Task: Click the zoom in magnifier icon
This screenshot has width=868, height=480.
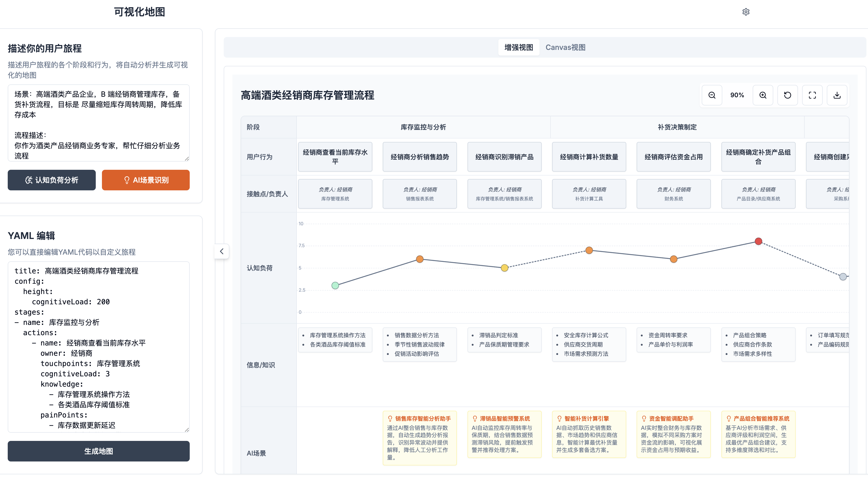Action: (762, 95)
